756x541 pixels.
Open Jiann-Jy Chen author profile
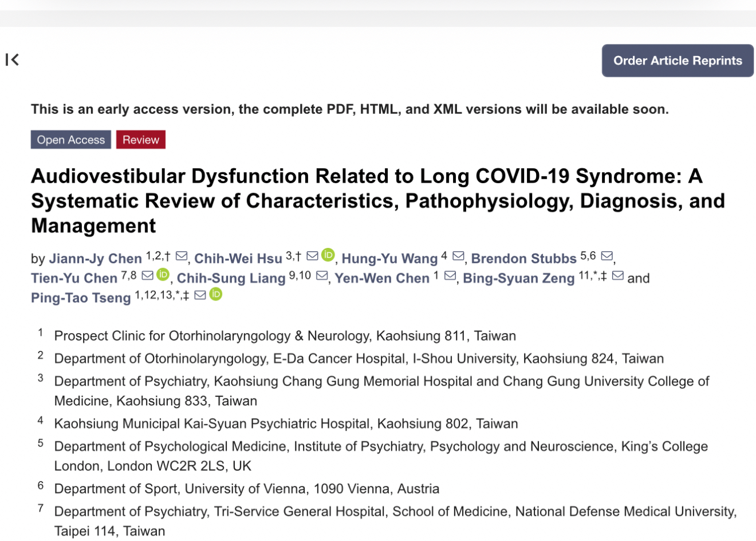[x=95, y=259]
